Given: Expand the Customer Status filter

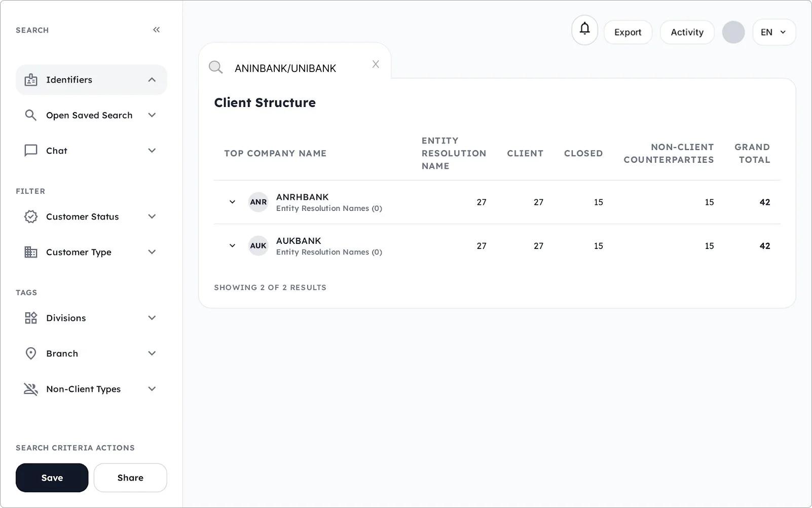Looking at the screenshot, I should click(152, 216).
